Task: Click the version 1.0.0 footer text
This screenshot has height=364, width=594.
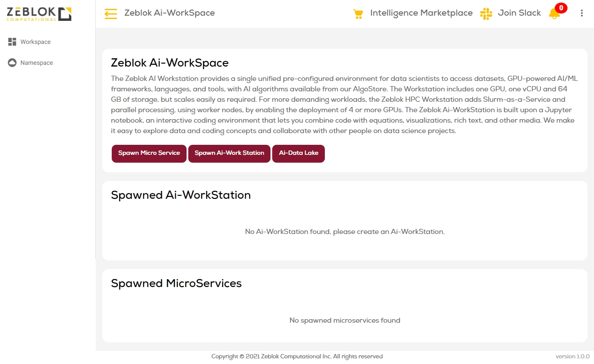Action: pos(572,357)
